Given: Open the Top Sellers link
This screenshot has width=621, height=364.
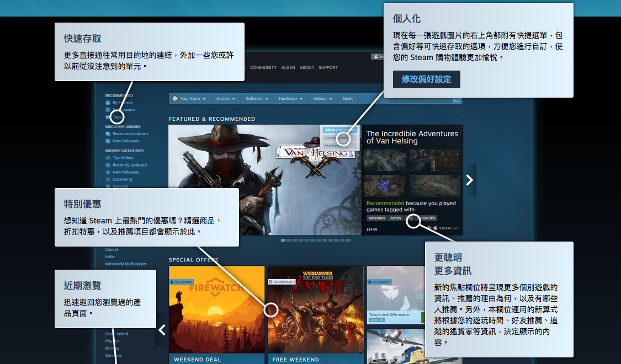Looking at the screenshot, I should tap(123, 158).
